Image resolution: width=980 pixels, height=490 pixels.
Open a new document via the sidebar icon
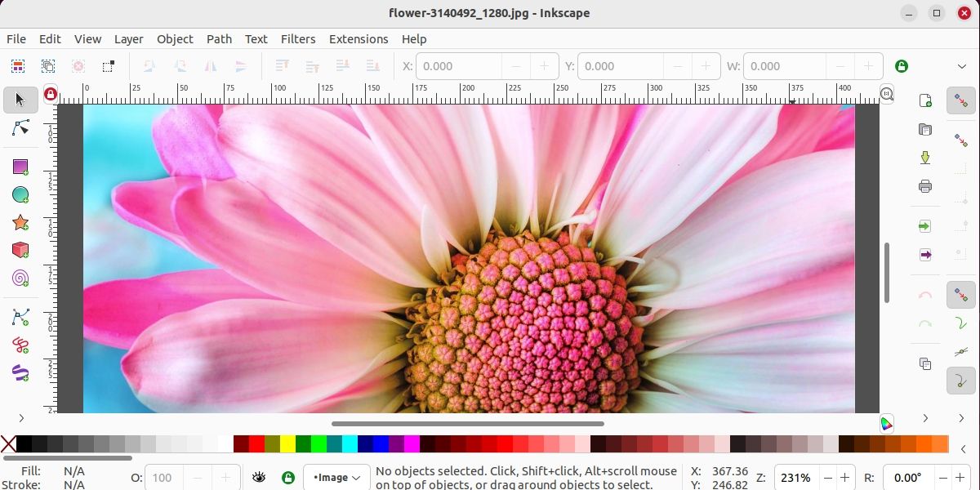(x=925, y=100)
